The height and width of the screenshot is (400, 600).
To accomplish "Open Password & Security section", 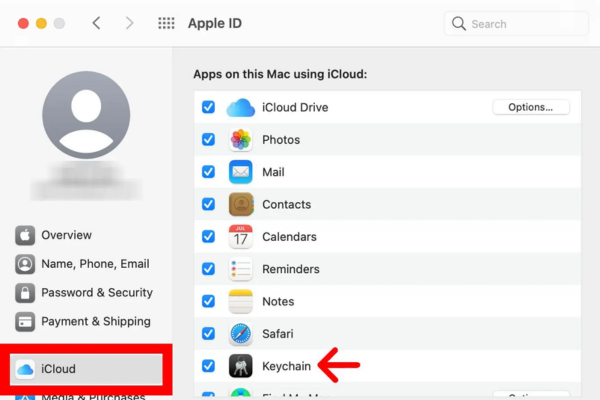I will (86, 293).
